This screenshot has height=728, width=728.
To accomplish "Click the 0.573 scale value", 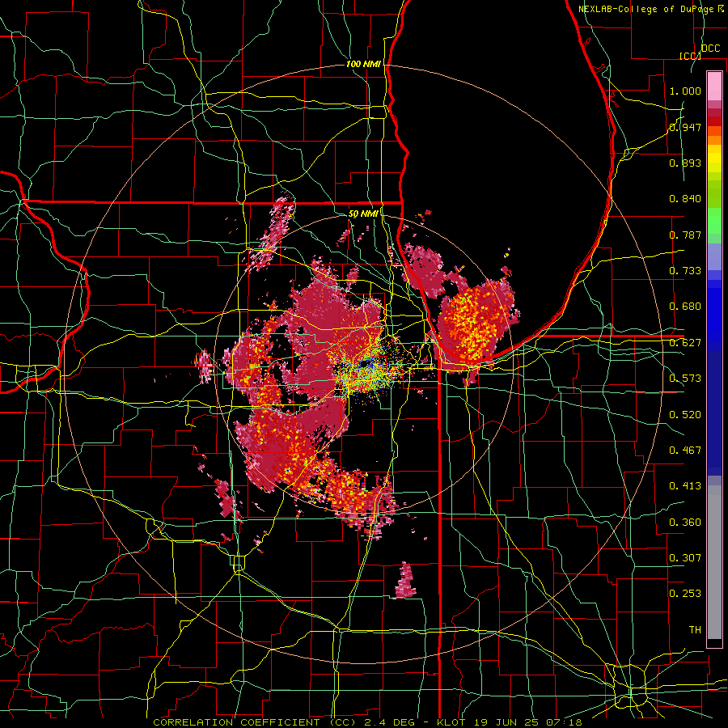I will click(x=685, y=379).
